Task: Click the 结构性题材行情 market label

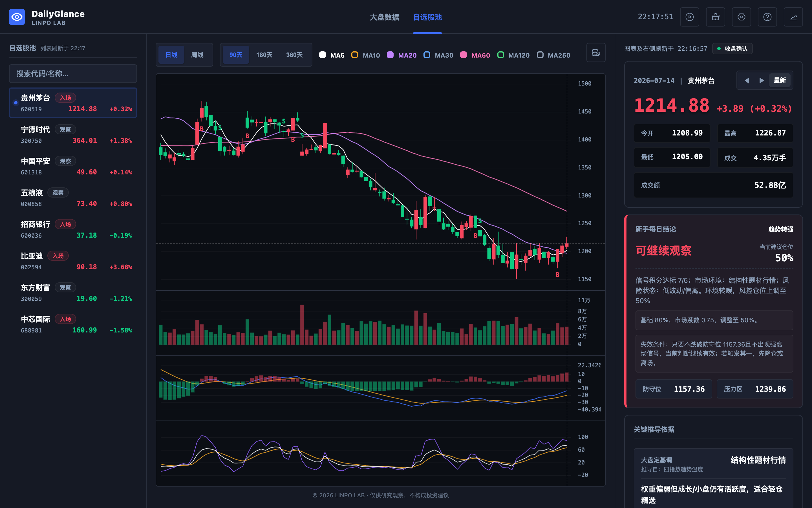Action: click(x=758, y=460)
